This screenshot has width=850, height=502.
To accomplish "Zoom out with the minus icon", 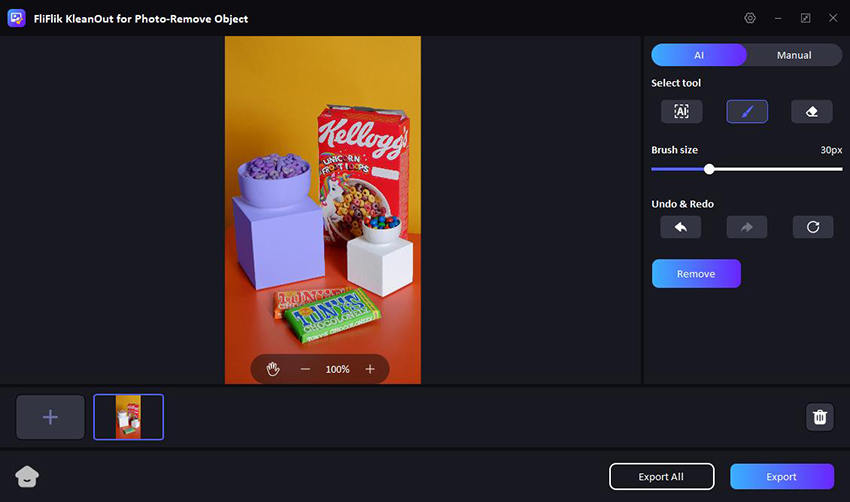I will pos(305,369).
